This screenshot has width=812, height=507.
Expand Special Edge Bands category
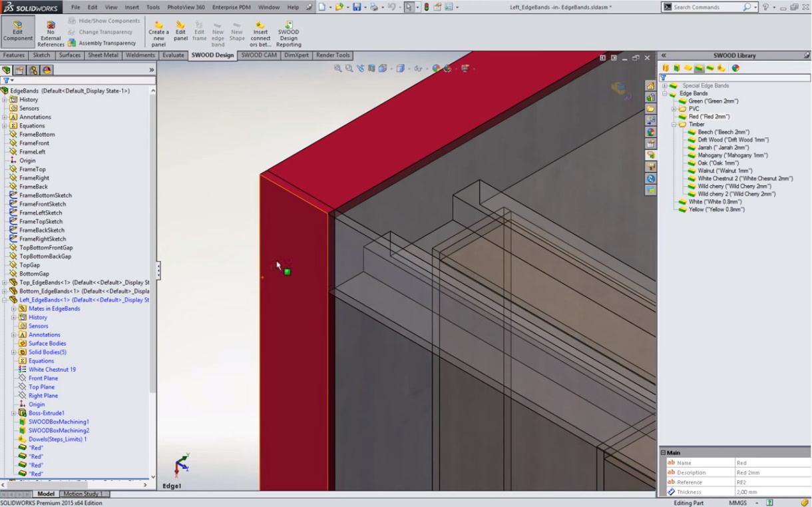(x=664, y=86)
